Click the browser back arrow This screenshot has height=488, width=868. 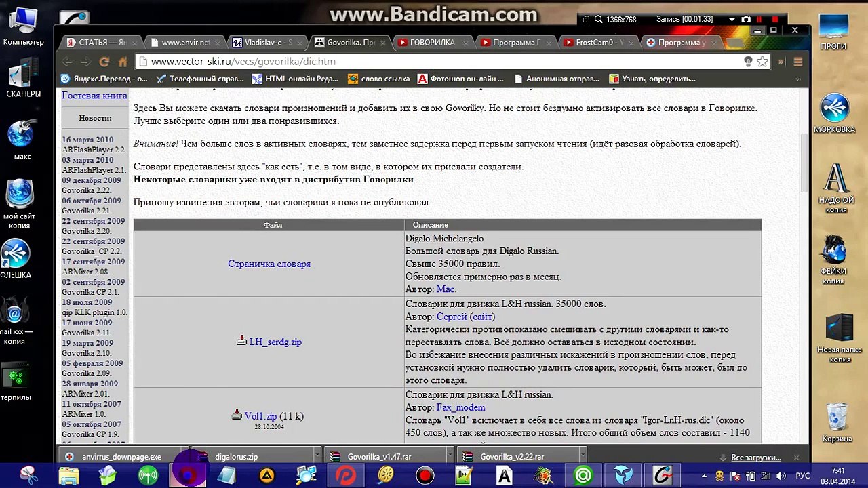(67, 62)
